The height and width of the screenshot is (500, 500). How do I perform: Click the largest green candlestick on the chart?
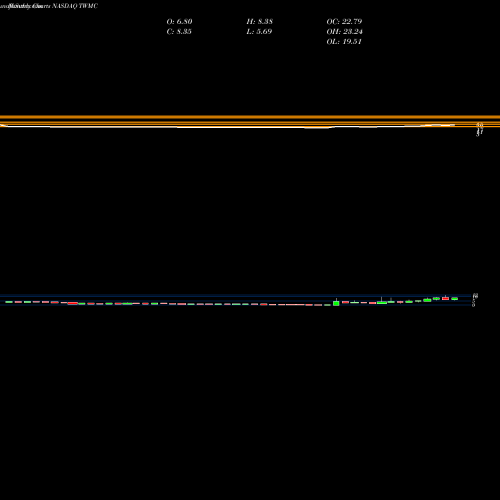(336, 303)
